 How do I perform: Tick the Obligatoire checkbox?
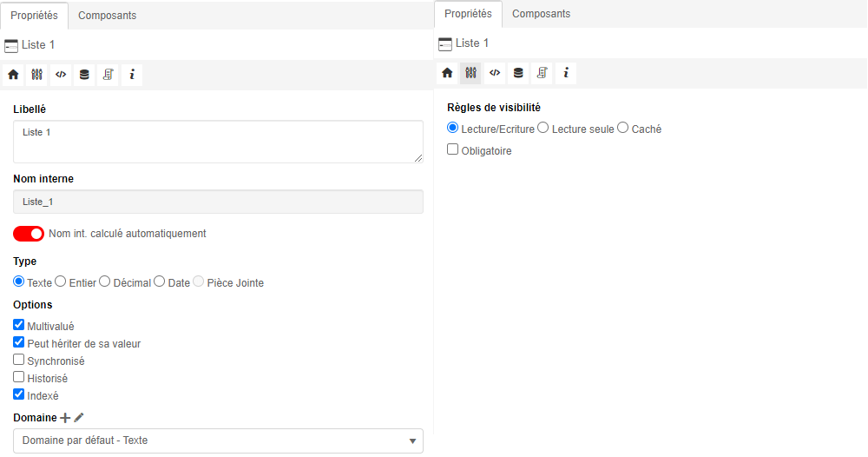pos(453,149)
